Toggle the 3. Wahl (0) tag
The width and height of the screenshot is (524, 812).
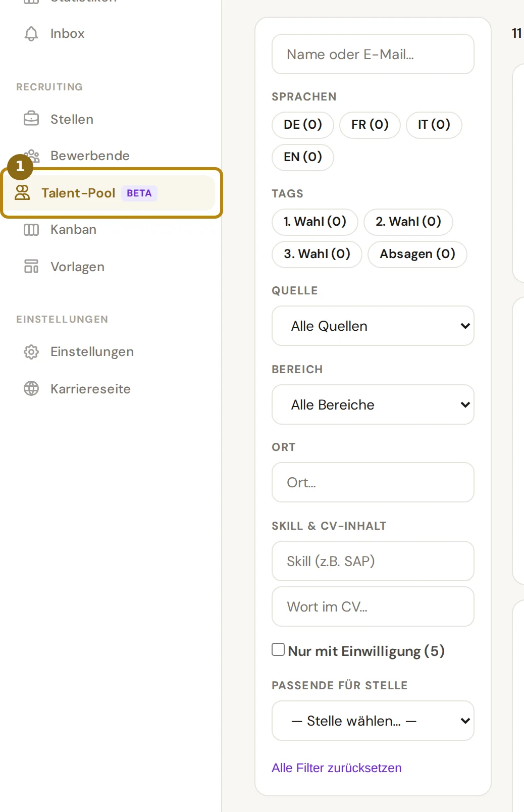317,254
